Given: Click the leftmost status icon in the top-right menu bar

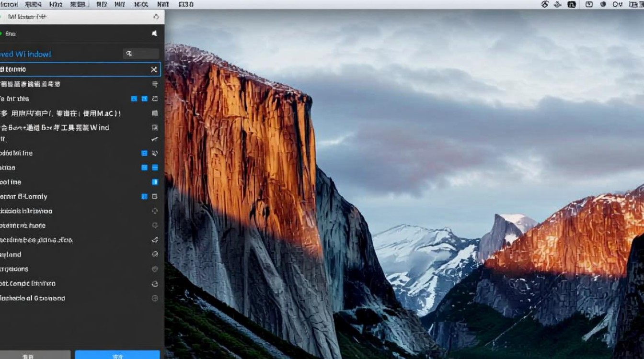Looking at the screenshot, I should tap(544, 4).
